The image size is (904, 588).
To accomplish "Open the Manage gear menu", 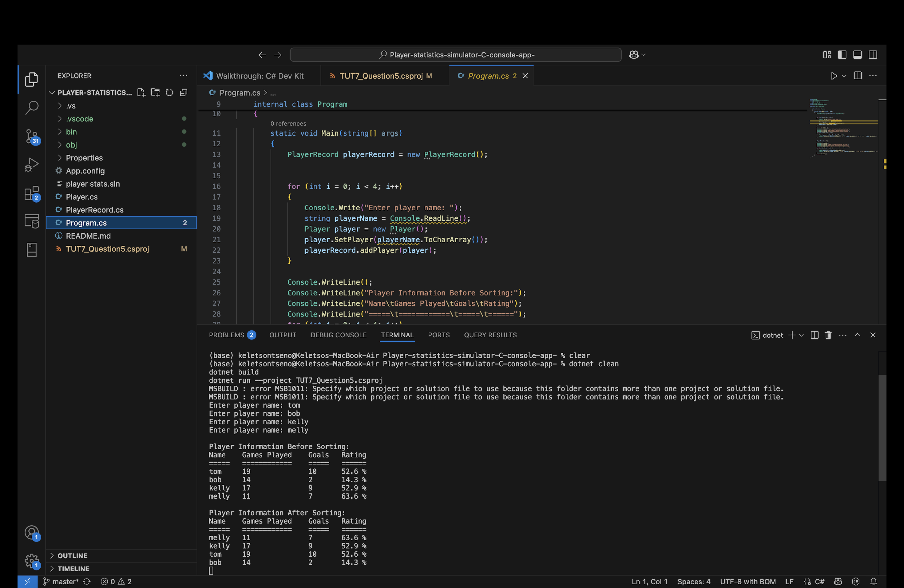I will click(x=32, y=561).
